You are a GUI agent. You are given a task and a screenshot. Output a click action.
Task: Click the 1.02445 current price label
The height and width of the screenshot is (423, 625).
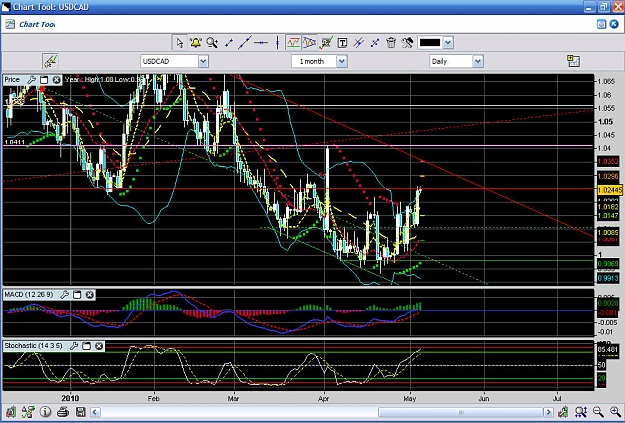[x=609, y=190]
